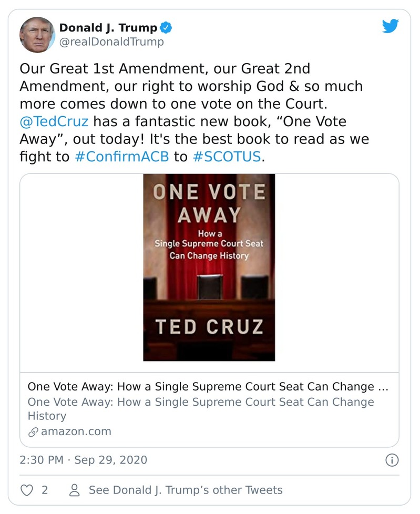The image size is (420, 514).
Task: Click the bold link card title
Action: (208, 386)
